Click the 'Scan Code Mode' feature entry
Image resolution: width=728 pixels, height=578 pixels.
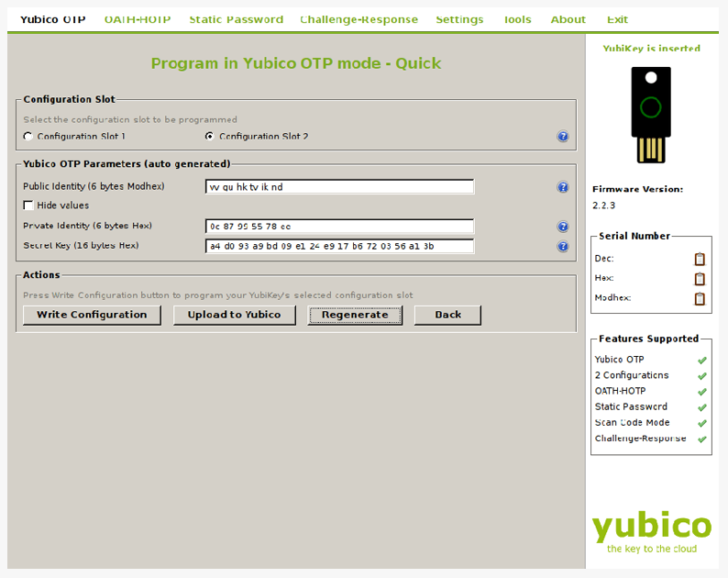(632, 423)
